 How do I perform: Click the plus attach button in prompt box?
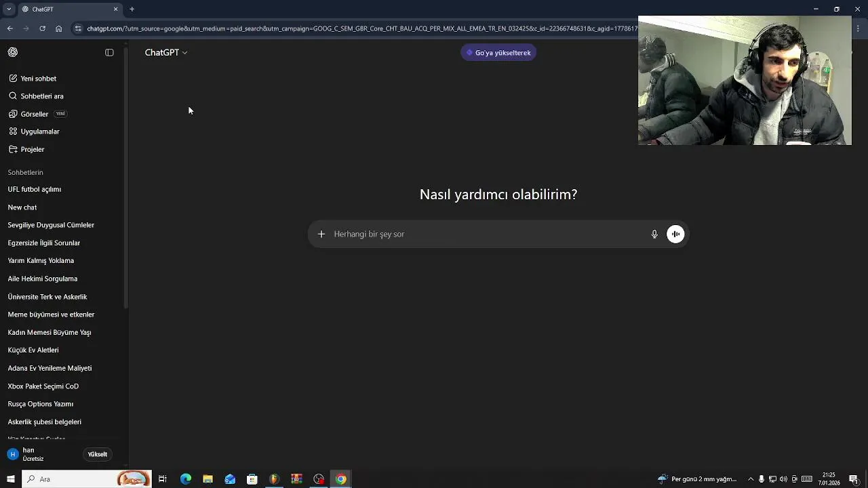[x=321, y=234]
